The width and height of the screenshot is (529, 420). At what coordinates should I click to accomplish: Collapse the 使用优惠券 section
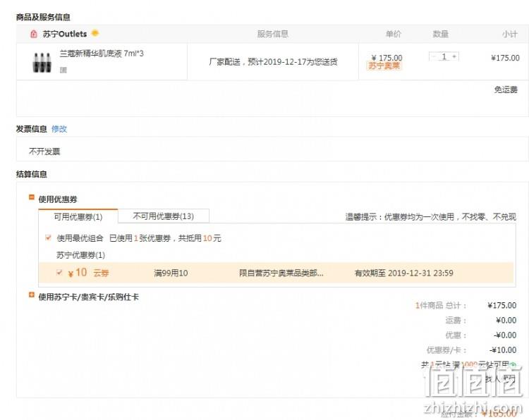pos(32,197)
